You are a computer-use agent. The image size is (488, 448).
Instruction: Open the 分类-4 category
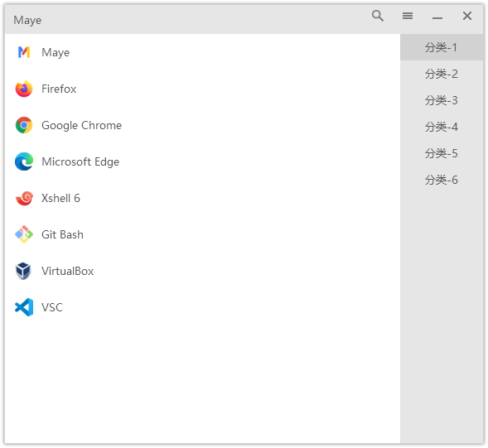442,127
